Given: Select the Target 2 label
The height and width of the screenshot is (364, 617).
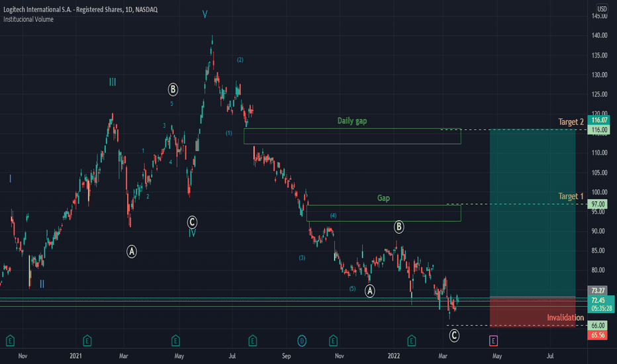Looking at the screenshot, I should click(x=571, y=122).
